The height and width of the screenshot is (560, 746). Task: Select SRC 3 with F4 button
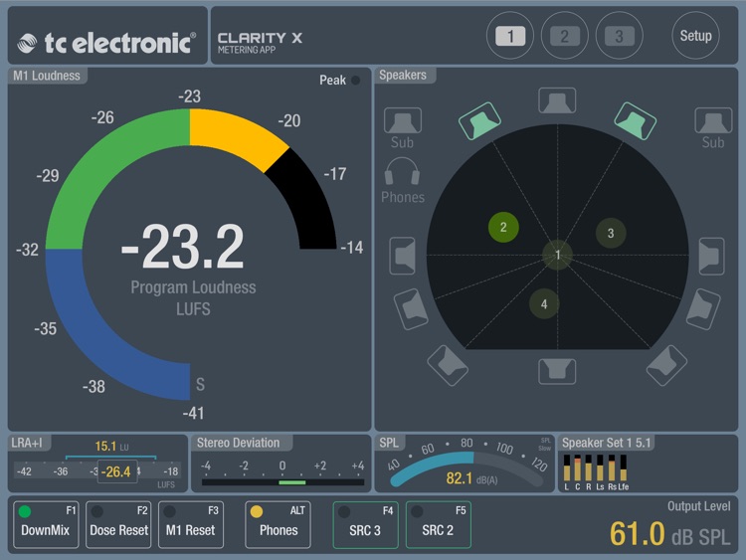click(x=365, y=525)
